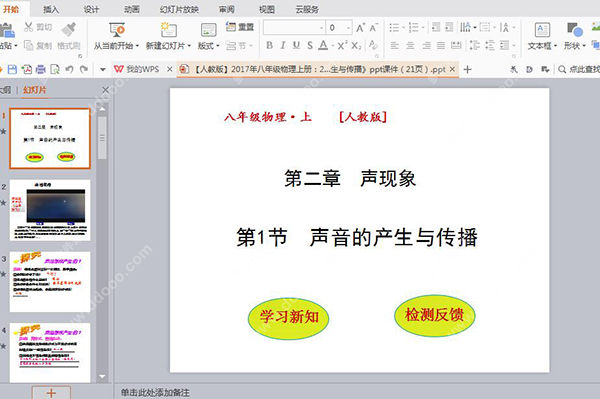Viewport: 600px width, 399px height.
Task: Open the New Slide (新建幻灯片) dropdown arrow
Action: [x=189, y=46]
